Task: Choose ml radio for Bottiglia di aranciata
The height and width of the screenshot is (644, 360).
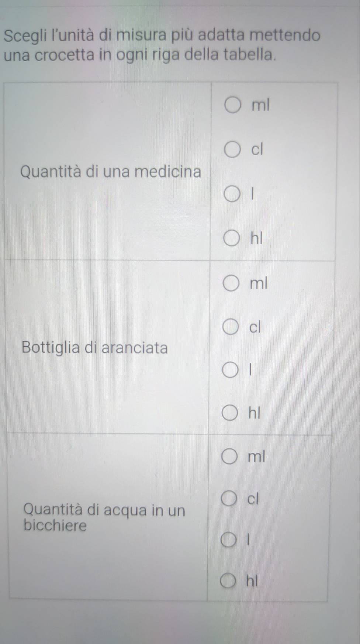Action: pos(231,283)
